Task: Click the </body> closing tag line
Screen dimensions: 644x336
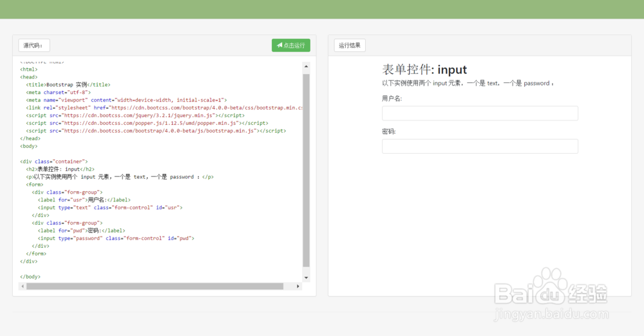Action: (x=30, y=277)
